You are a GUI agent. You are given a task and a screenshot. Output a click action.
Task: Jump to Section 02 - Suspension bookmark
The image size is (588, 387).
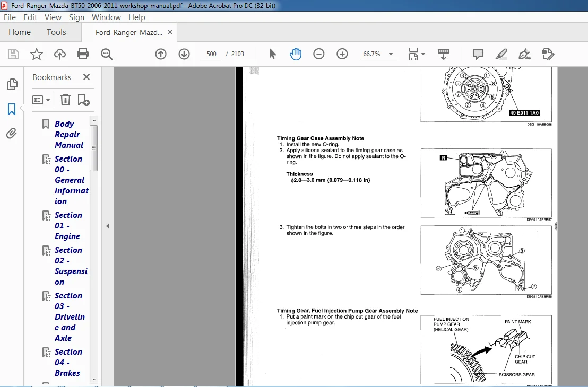[x=71, y=266]
